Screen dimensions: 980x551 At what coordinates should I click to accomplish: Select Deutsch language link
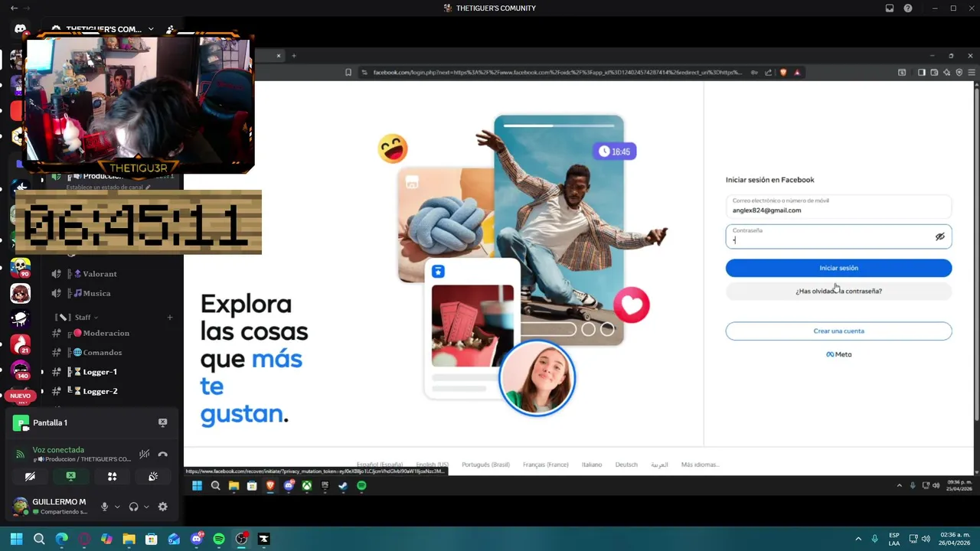click(626, 465)
